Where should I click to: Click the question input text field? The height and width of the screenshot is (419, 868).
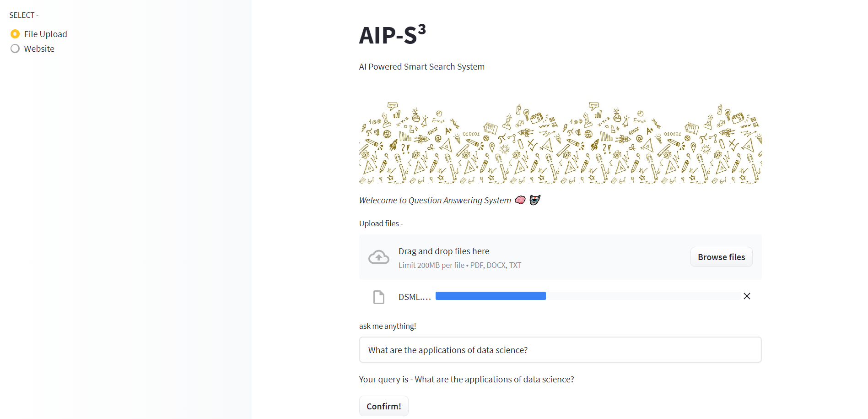point(560,350)
